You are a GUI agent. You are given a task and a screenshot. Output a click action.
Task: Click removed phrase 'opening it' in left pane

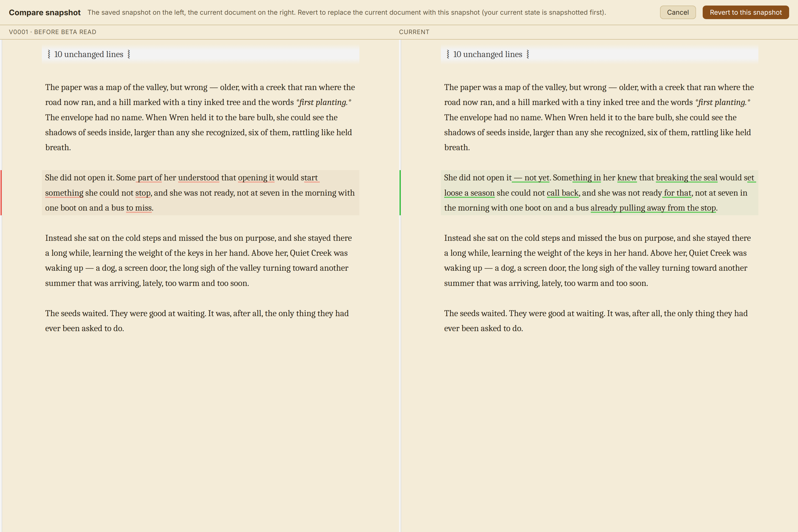(x=256, y=178)
